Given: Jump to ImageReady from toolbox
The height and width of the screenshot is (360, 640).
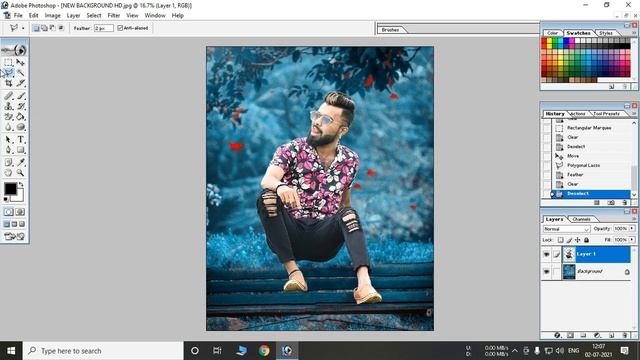Looking at the screenshot, I should pos(14,236).
